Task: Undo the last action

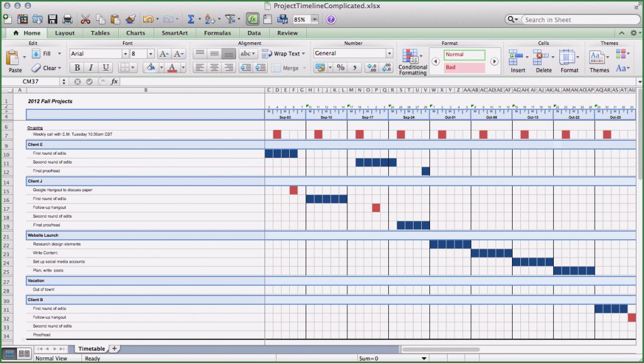Action: (148, 19)
